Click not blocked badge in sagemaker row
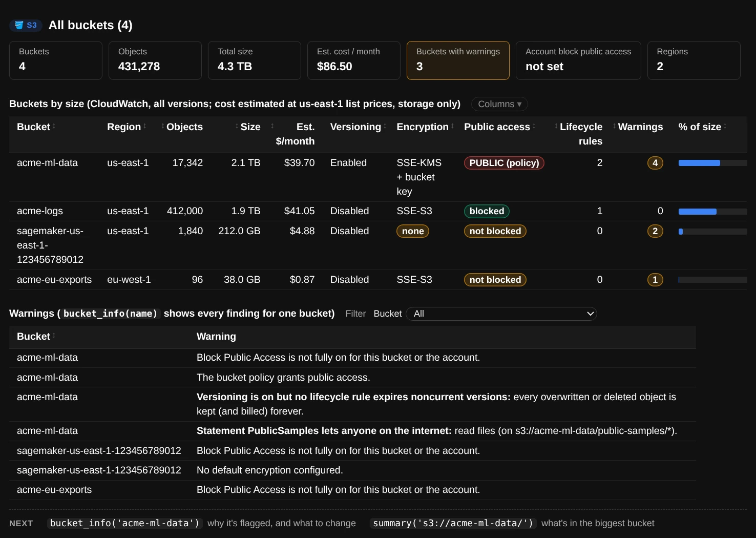This screenshot has width=756, height=538. (495, 231)
